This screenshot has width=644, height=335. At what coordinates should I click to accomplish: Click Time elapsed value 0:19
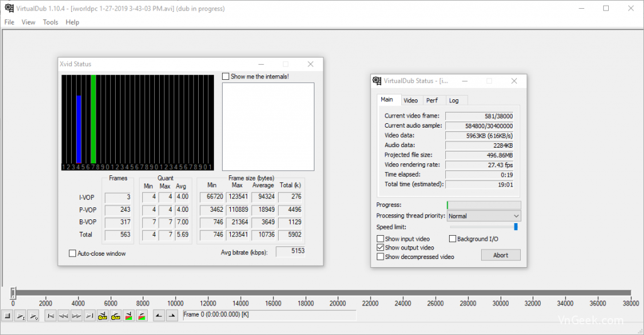pos(479,175)
